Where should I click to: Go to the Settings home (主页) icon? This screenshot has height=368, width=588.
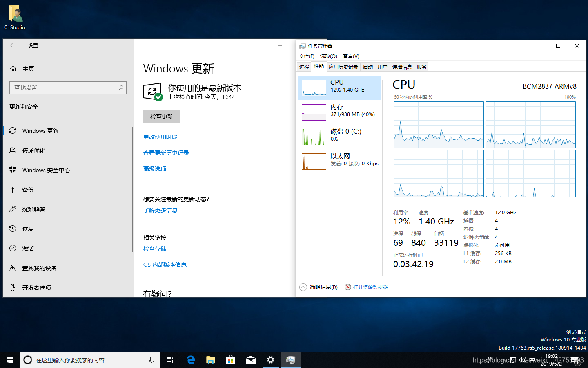click(x=13, y=69)
